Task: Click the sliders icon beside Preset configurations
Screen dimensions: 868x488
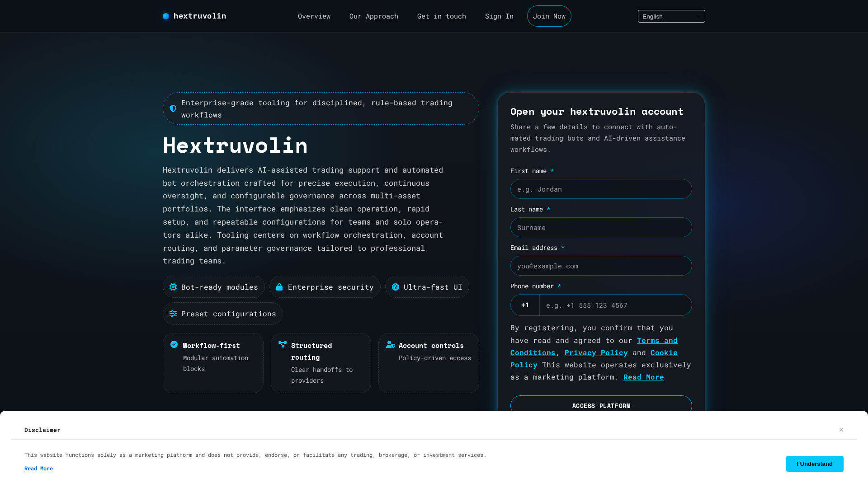Action: [173, 314]
